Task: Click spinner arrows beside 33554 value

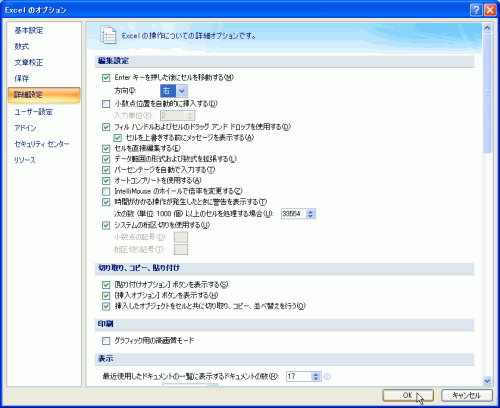Action: [311, 214]
